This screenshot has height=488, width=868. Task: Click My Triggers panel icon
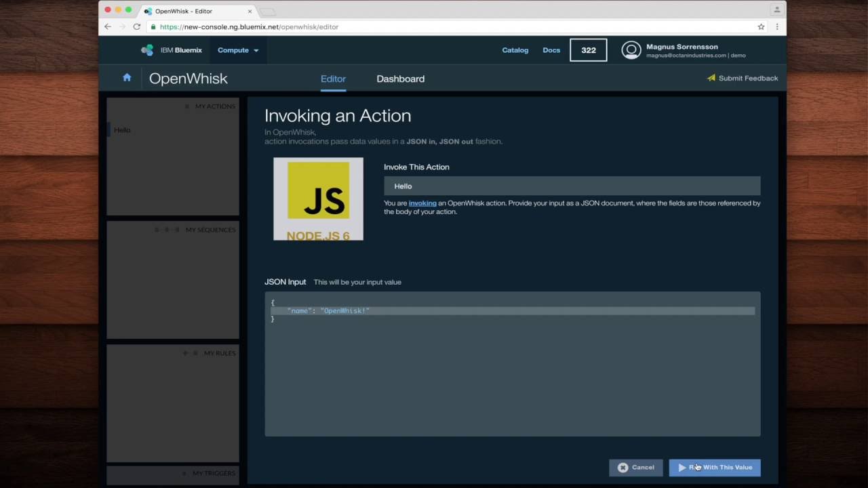(x=186, y=473)
